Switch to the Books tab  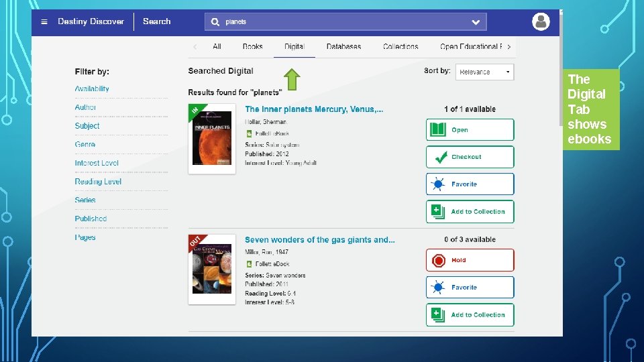click(252, 47)
